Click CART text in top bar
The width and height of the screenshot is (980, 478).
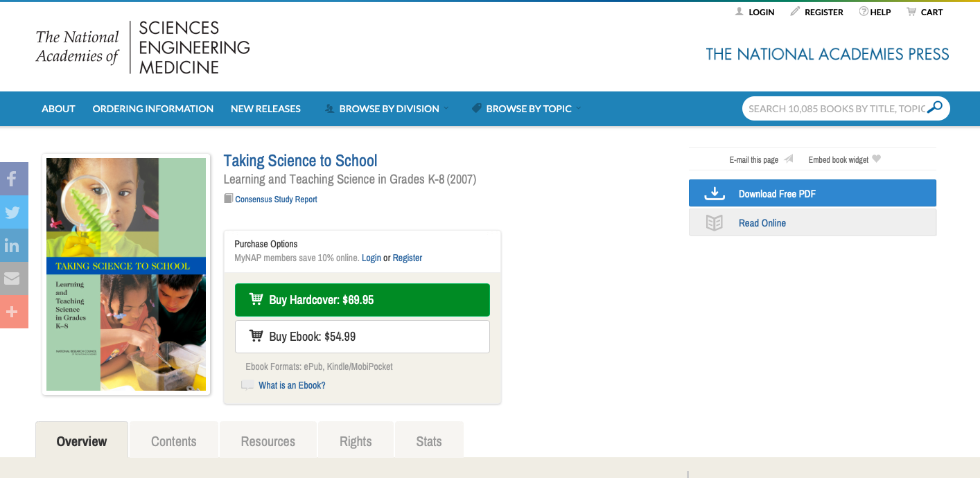[x=932, y=12]
